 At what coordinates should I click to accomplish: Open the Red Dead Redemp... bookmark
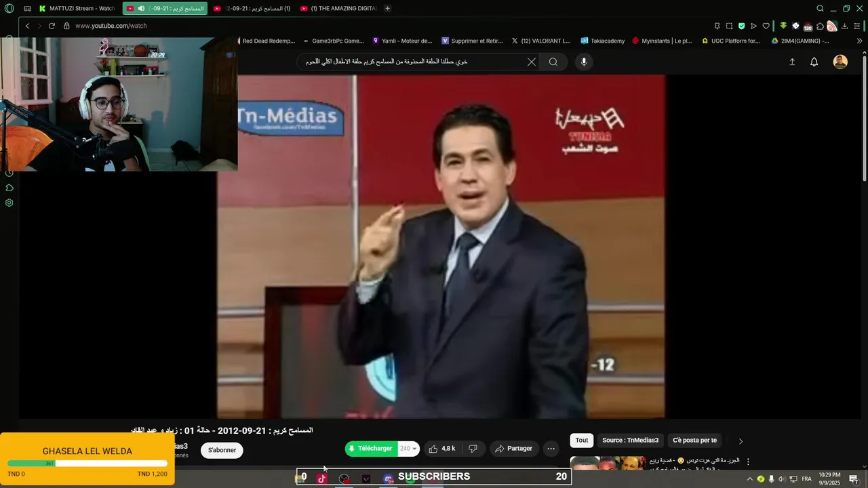(x=266, y=41)
